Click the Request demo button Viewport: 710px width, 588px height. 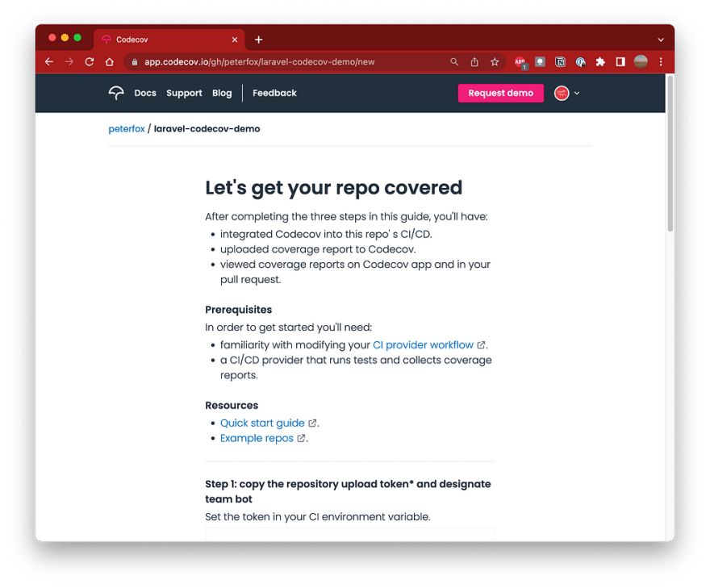click(x=501, y=93)
